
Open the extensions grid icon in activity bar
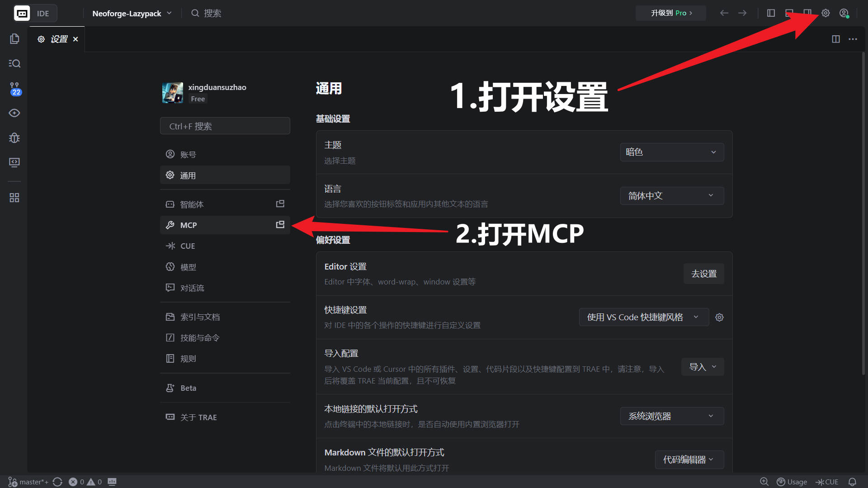(14, 198)
